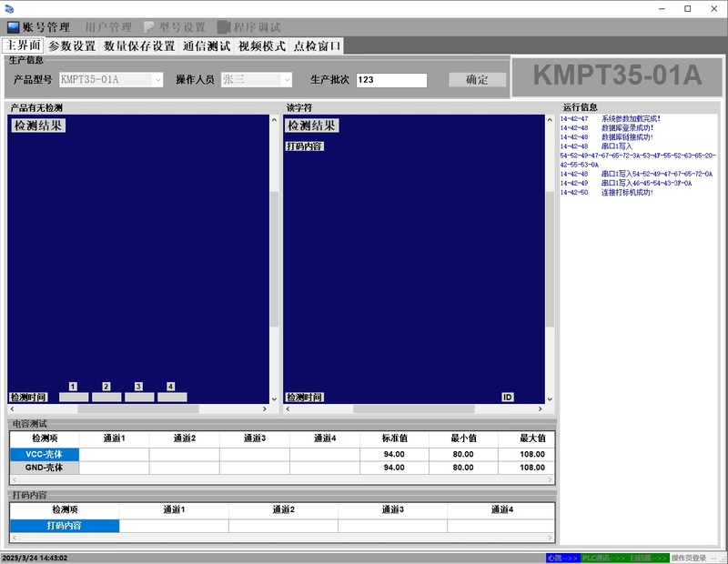Click the log line 系统参数加载完成!
The image size is (728, 564).
click(631, 119)
